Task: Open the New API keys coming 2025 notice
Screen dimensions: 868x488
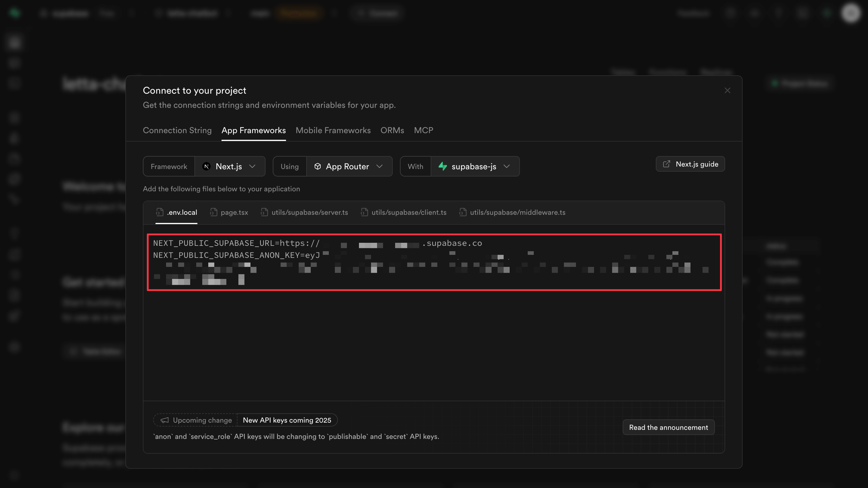Action: click(287, 420)
